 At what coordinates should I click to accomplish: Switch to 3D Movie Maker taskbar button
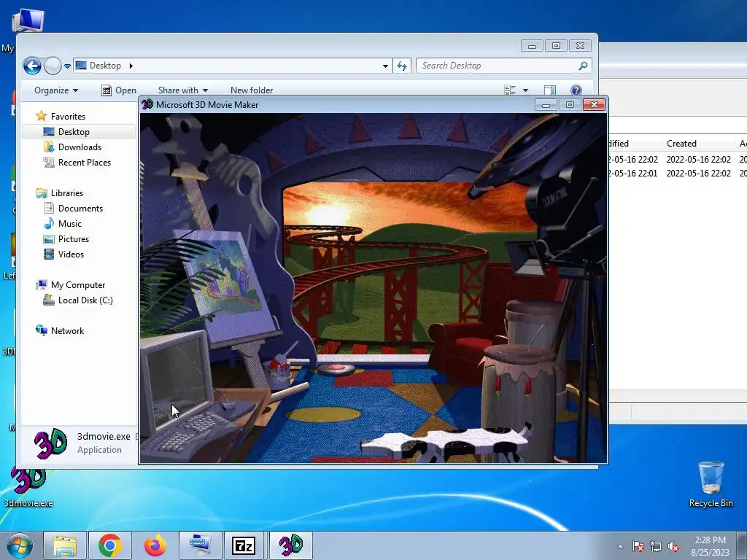tap(290, 545)
